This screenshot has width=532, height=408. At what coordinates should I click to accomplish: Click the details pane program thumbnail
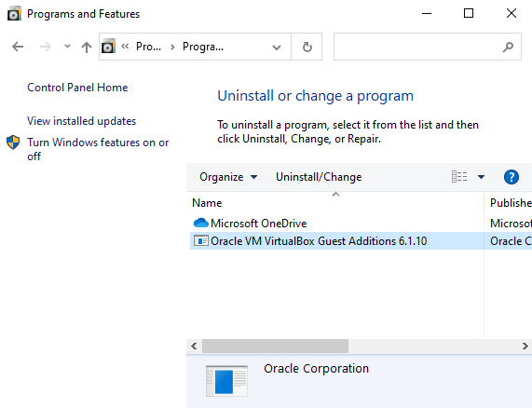coord(226,381)
